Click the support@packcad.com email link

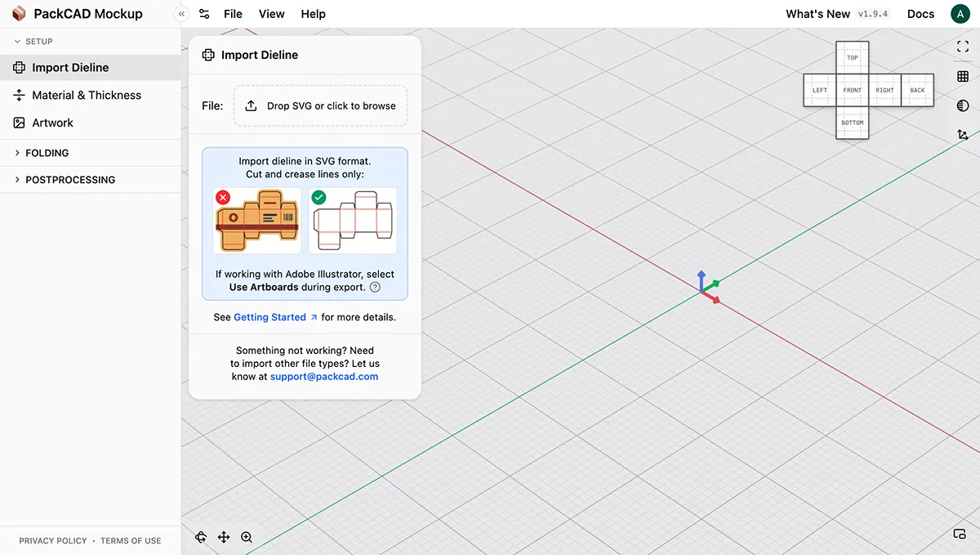[324, 377]
